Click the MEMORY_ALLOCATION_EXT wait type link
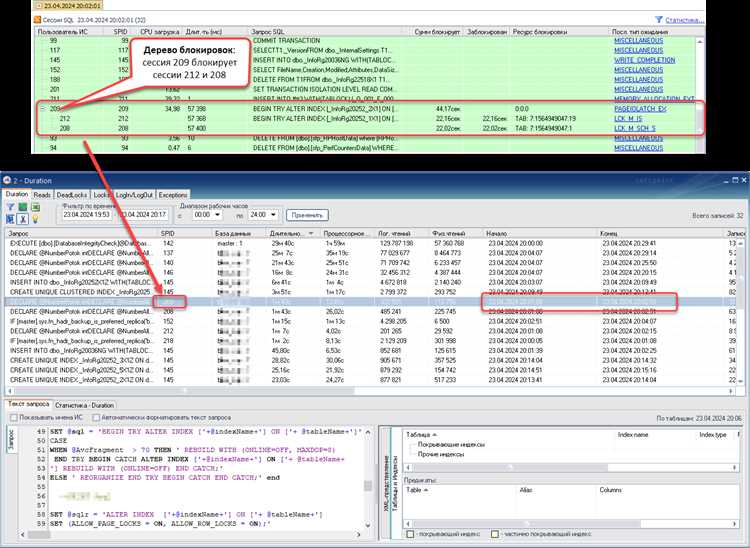The image size is (750, 548). coord(654,99)
